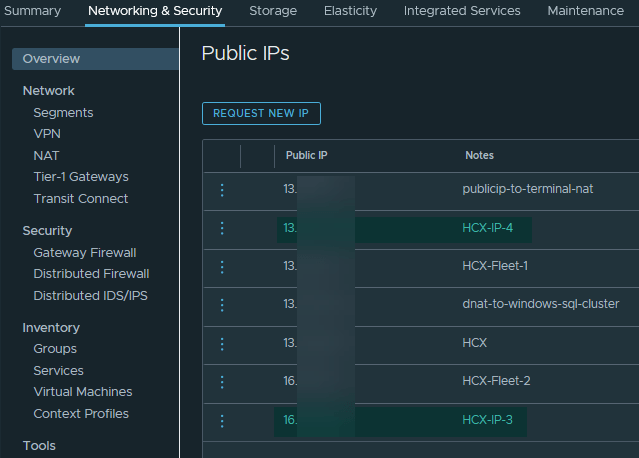
Task: Open three-dot menu for the HCX row
Action: pyautogui.click(x=222, y=343)
